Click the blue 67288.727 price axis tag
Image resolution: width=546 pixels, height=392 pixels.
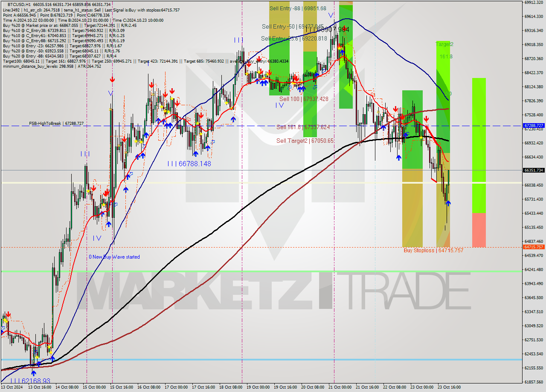533,126
